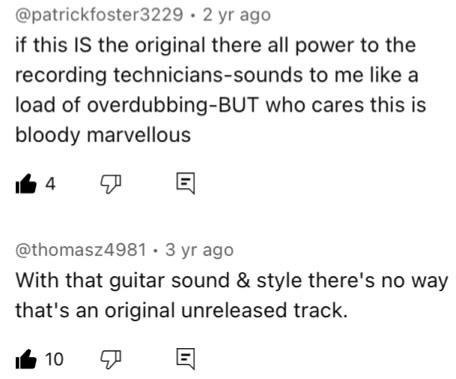Click the '2 yr ago' timestamp
This screenshot has height=379, width=456.
coord(237,15)
